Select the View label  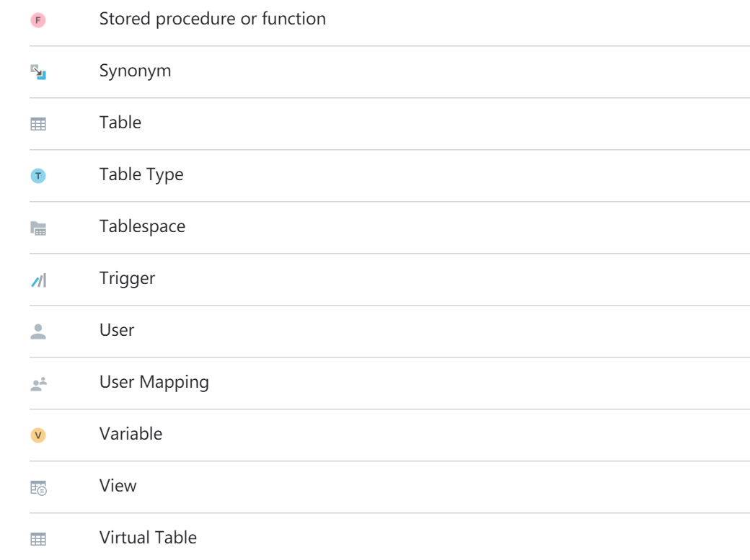[118, 486]
